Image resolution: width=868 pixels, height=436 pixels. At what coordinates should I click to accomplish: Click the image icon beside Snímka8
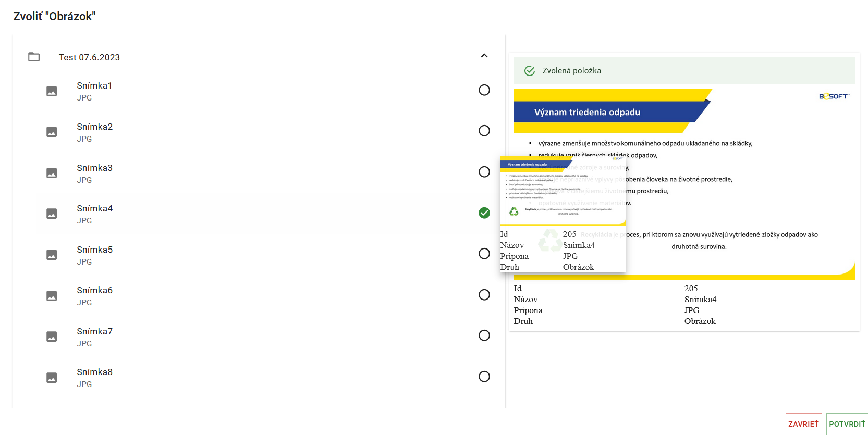pyautogui.click(x=52, y=378)
